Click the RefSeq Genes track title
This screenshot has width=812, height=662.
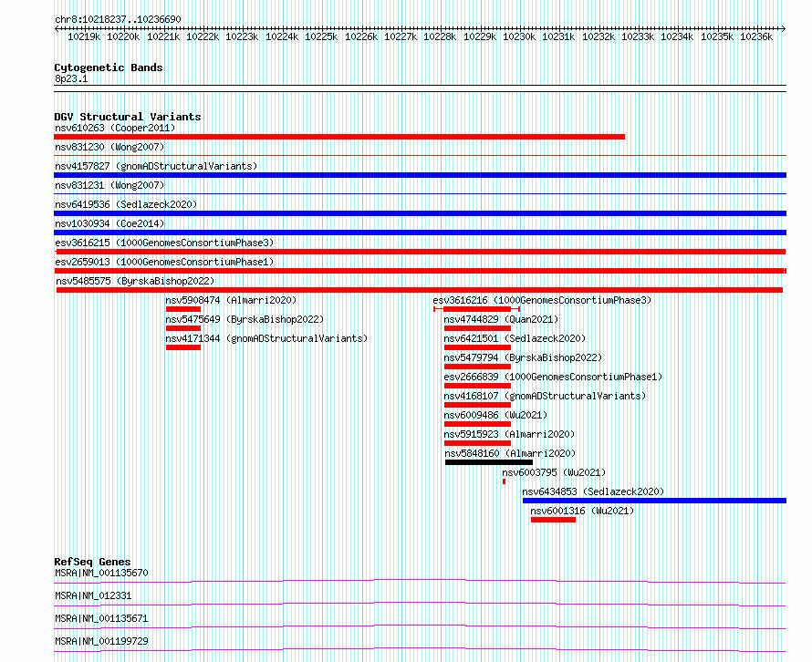tap(92, 562)
